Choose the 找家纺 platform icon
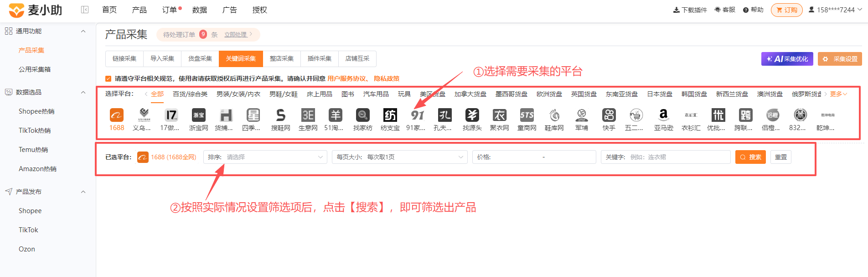The height and width of the screenshot is (277, 868). 363,115
